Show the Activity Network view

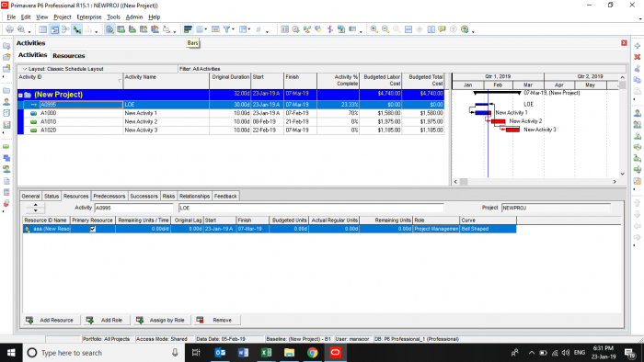[65, 29]
